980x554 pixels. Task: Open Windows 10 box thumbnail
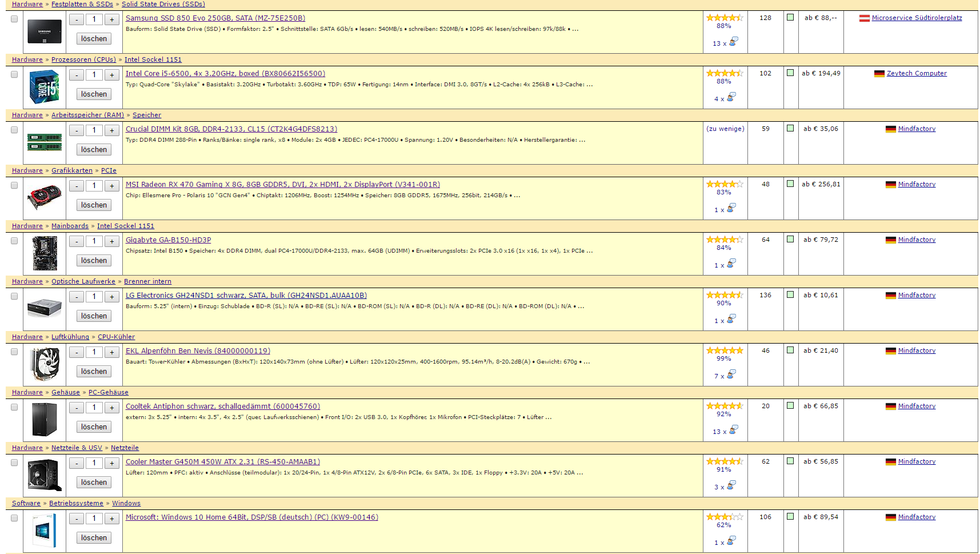(45, 531)
